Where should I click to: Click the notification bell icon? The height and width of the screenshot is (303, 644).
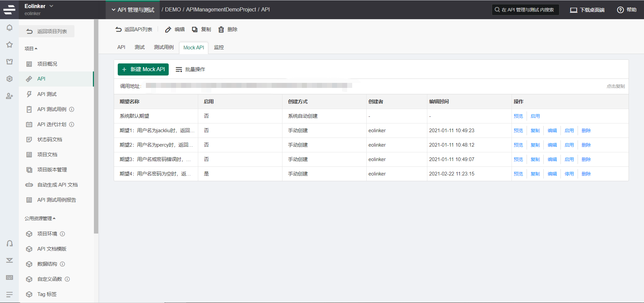9,28
